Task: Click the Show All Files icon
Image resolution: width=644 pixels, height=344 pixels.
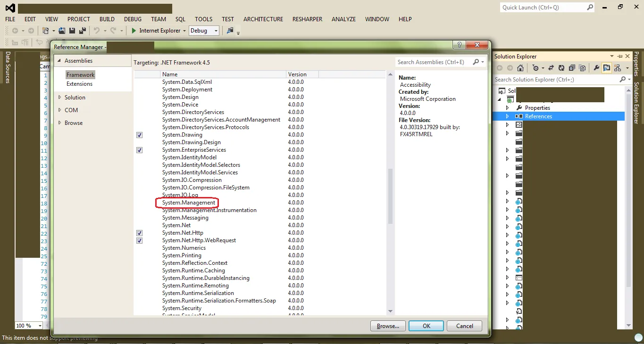Action: pos(582,68)
